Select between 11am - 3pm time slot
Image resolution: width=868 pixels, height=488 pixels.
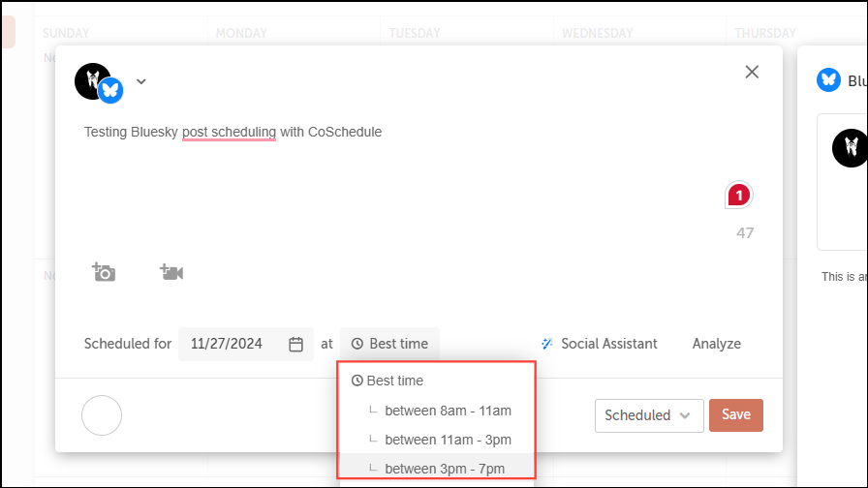436,440
